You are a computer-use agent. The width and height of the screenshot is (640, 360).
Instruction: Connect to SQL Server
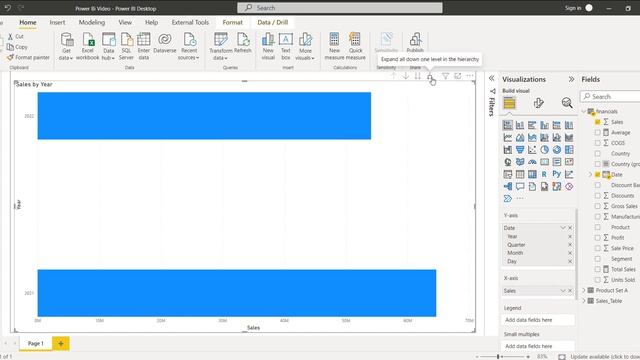point(126,47)
